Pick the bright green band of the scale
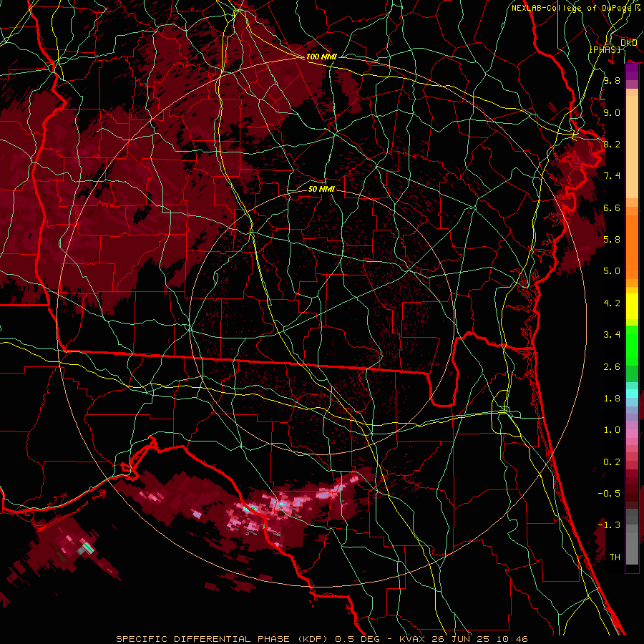The height and width of the screenshot is (644, 644). (632, 345)
